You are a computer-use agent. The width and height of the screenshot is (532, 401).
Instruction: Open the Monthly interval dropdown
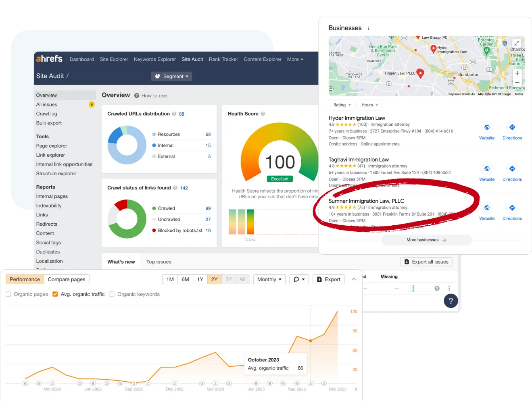(x=269, y=279)
